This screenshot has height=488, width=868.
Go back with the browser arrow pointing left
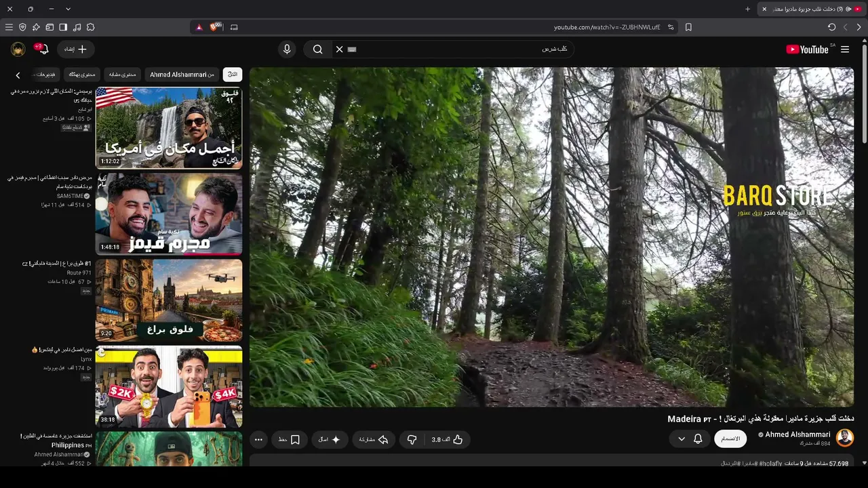(x=846, y=27)
